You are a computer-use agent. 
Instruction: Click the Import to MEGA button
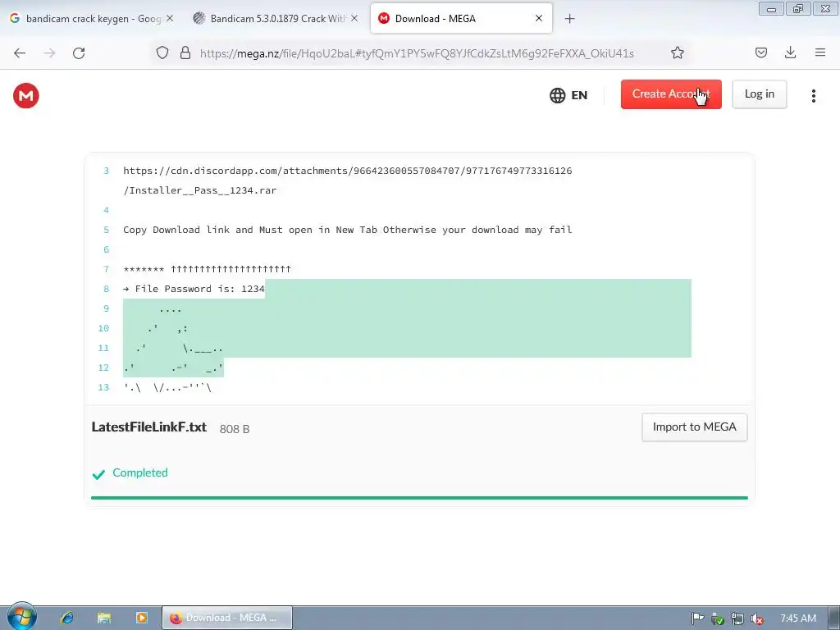(x=694, y=427)
